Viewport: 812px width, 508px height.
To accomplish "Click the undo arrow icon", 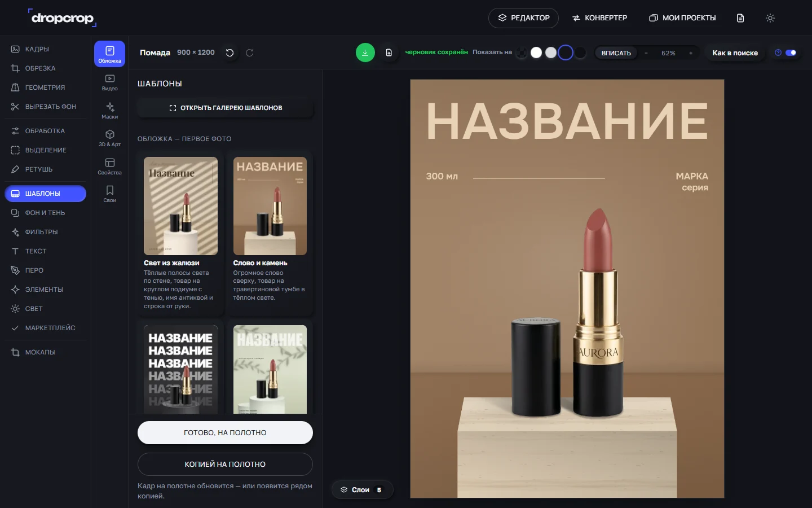I will [230, 52].
